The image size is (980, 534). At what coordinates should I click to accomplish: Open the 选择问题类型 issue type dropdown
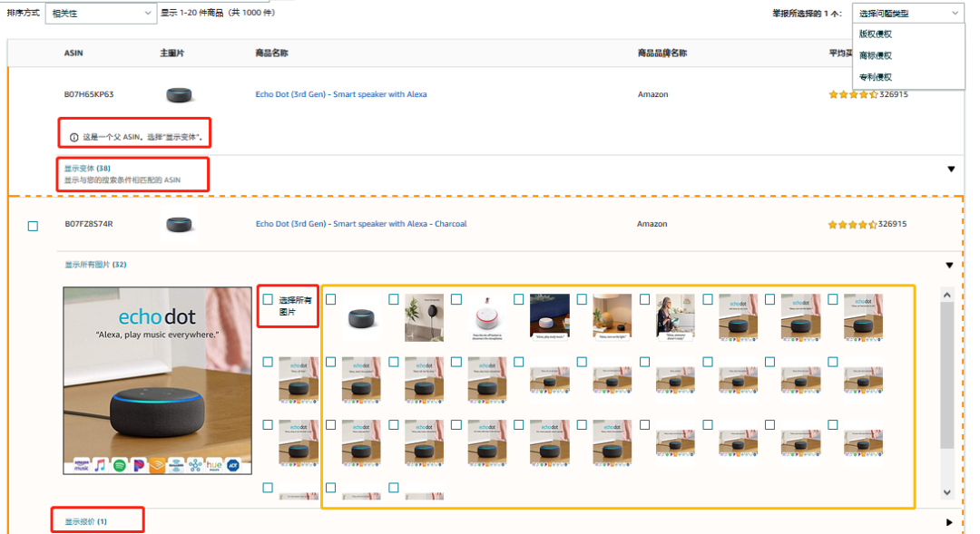coord(907,13)
